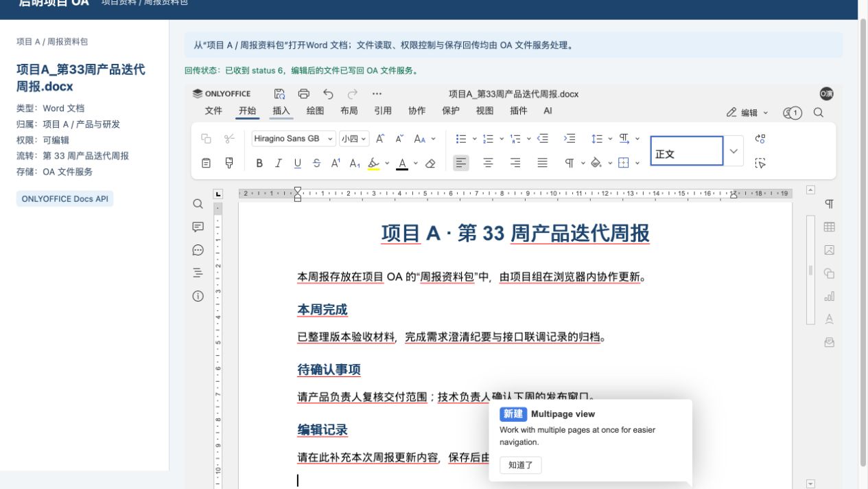Open the three-dots quick access menu
Viewport: 868px width, 489px height.
coord(377,94)
